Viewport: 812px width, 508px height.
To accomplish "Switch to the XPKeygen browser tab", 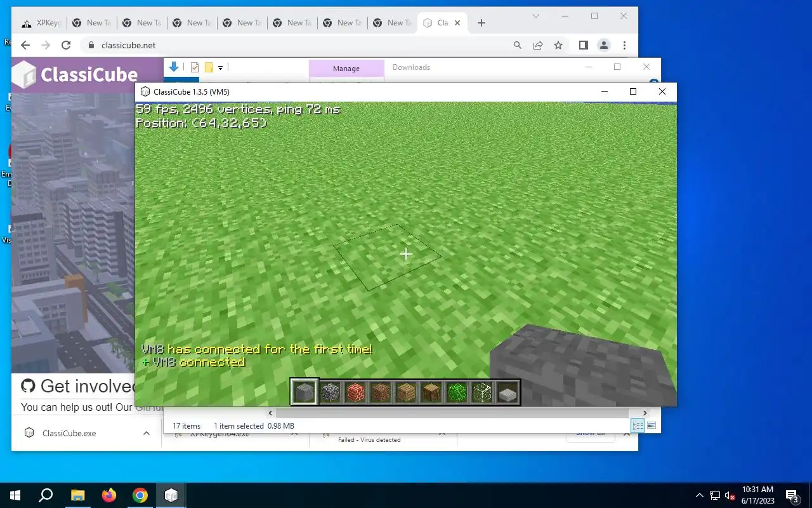I will click(x=41, y=23).
